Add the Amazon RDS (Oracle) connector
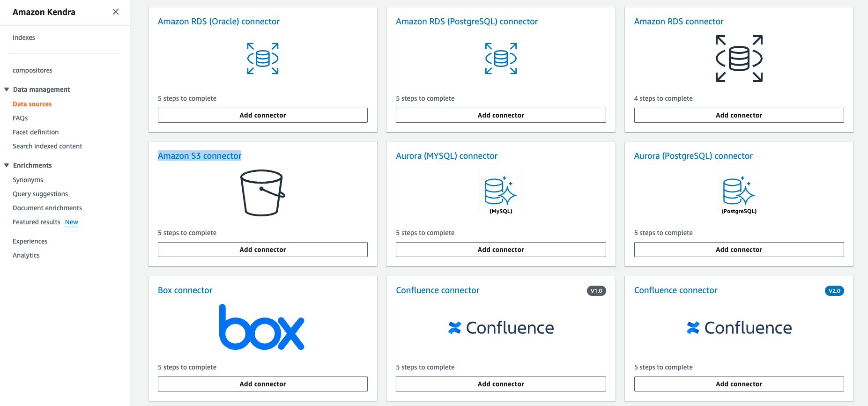The height and width of the screenshot is (406, 868). (263, 115)
